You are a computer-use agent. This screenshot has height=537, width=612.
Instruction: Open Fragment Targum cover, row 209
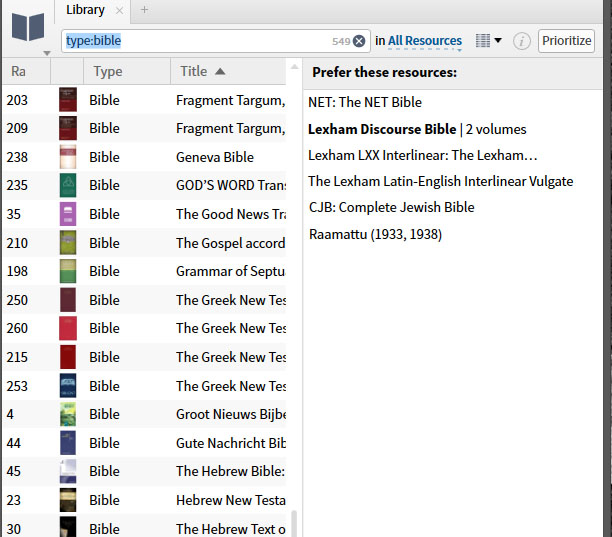pos(68,128)
